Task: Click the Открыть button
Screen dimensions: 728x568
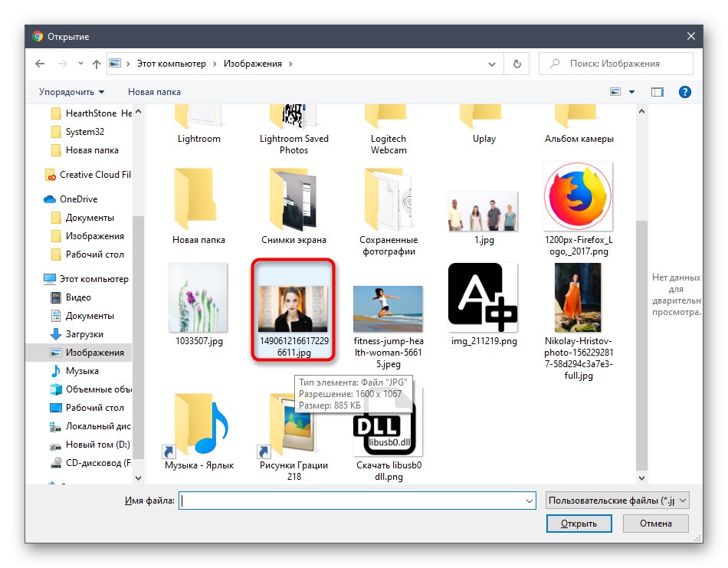Action: click(x=579, y=524)
